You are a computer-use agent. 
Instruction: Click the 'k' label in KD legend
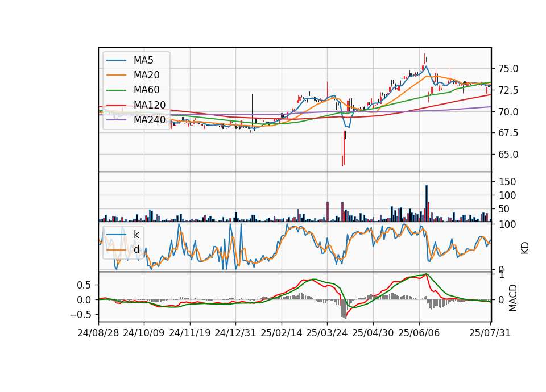pyautogui.click(x=136, y=235)
